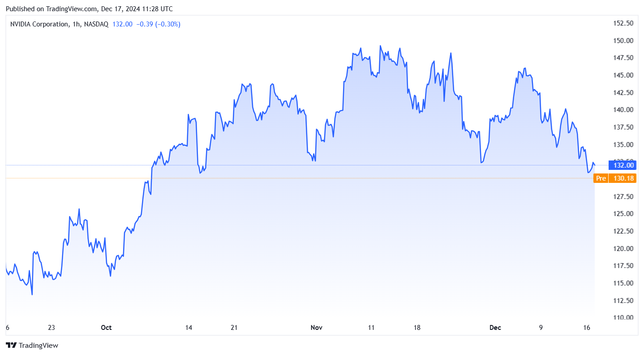This screenshot has width=644, height=355.
Task: Select the blue 132.00 price tag on axis
Action: point(623,165)
